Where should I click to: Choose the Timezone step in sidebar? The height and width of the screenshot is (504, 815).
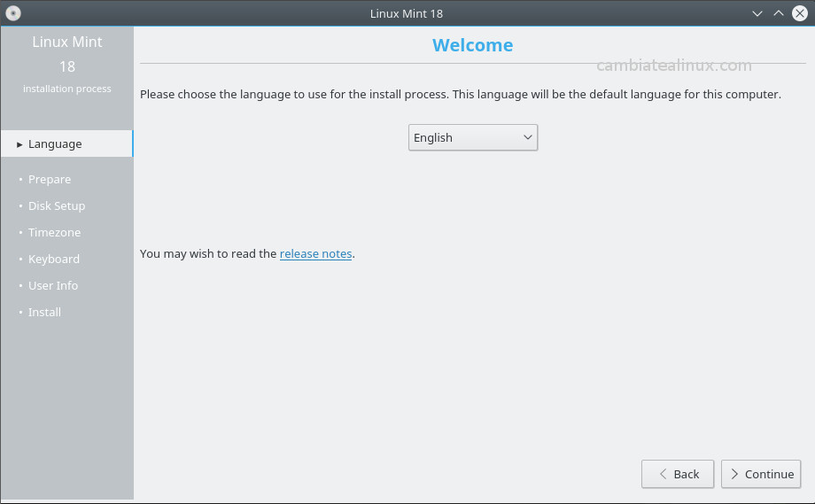(x=55, y=232)
